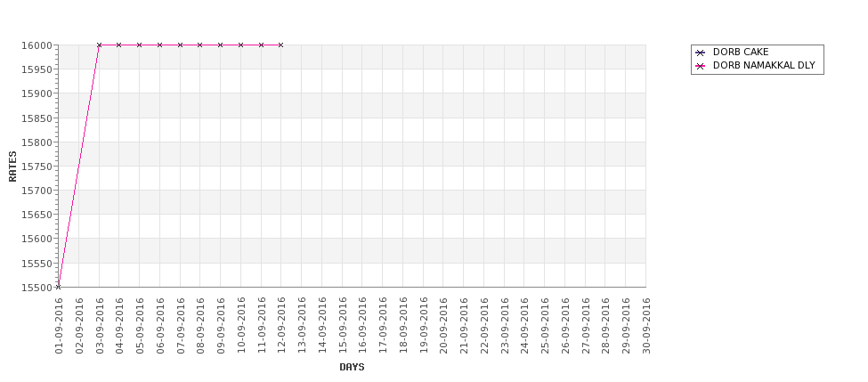This screenshot has height=382, width=868.
Task: Select the data marker at 10-09-2016
Action: click(240, 45)
